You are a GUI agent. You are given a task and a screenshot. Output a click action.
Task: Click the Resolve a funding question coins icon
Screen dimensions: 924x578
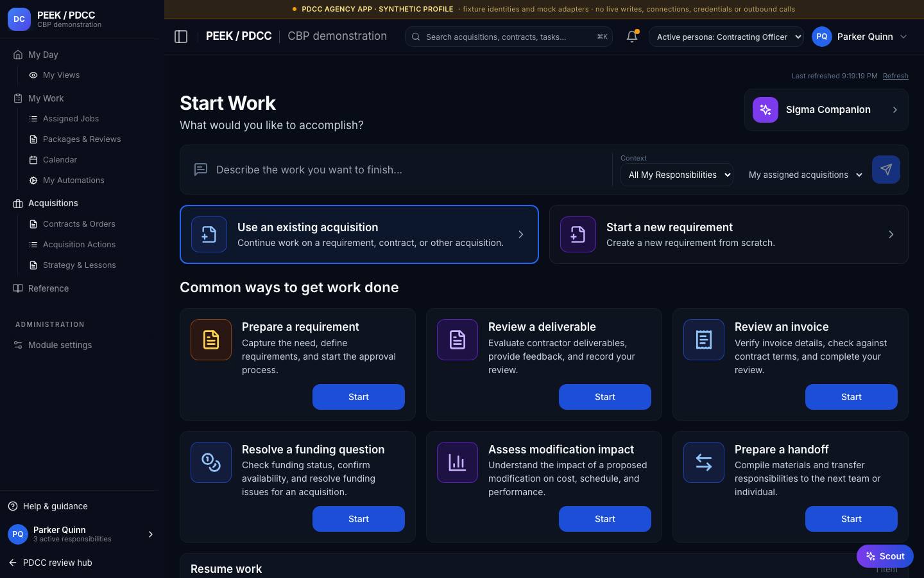click(x=211, y=462)
